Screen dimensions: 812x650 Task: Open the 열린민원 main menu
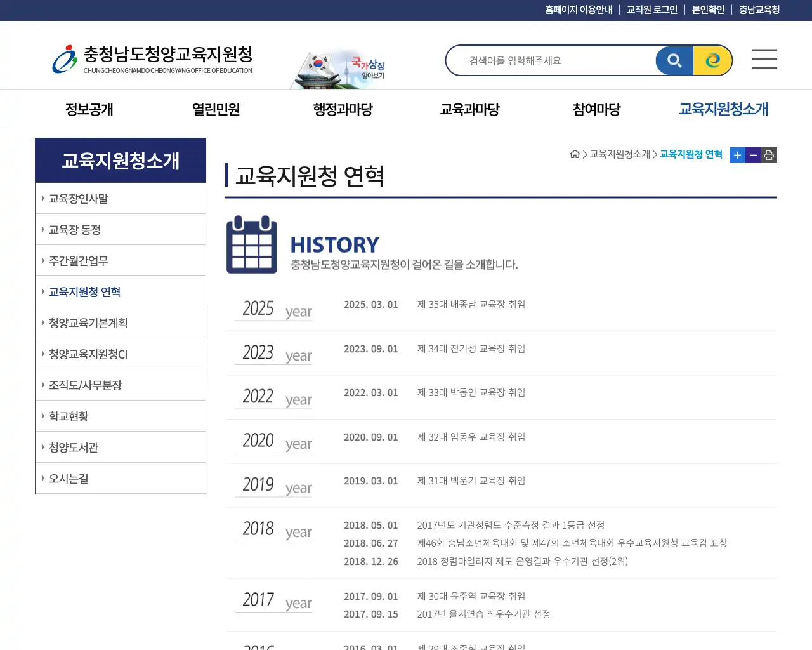pyautogui.click(x=216, y=109)
